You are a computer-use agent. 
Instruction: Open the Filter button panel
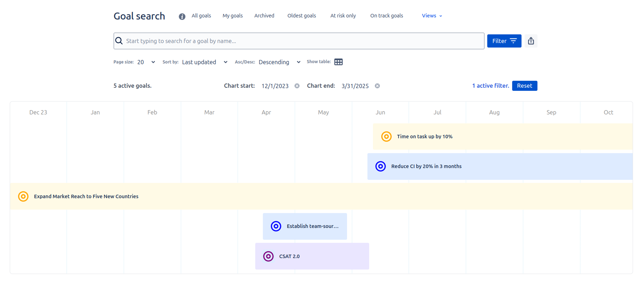(504, 41)
